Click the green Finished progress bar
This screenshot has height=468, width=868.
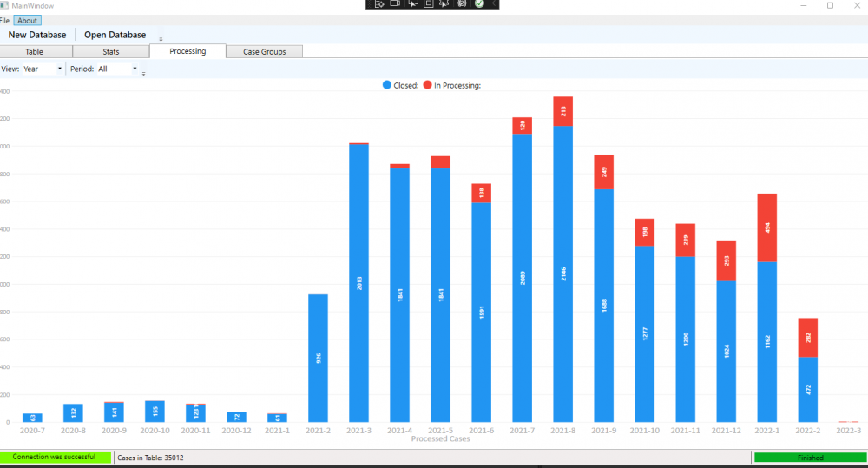811,458
